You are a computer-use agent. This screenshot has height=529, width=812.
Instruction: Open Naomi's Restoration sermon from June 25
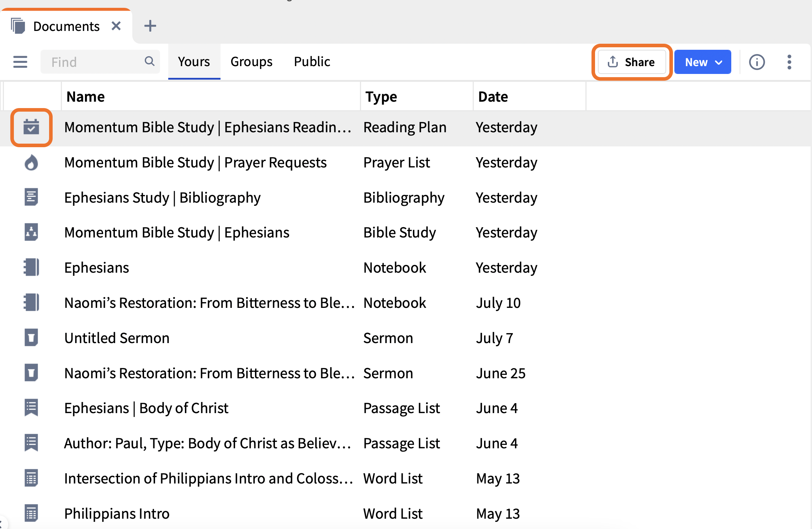406,373
